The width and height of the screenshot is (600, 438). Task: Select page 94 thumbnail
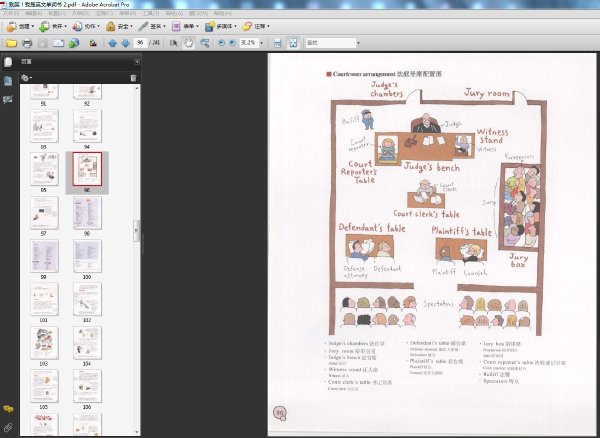click(88, 126)
